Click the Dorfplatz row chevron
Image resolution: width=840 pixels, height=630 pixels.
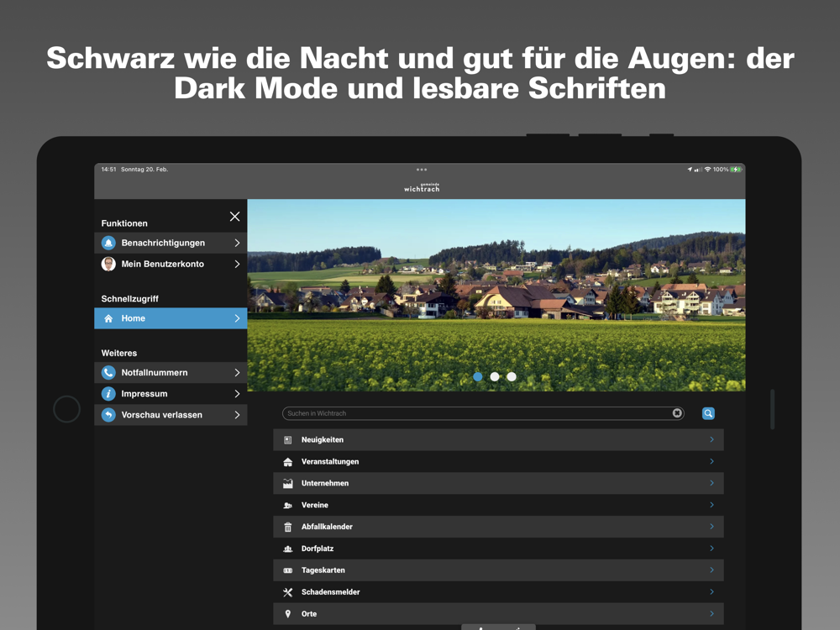(712, 548)
